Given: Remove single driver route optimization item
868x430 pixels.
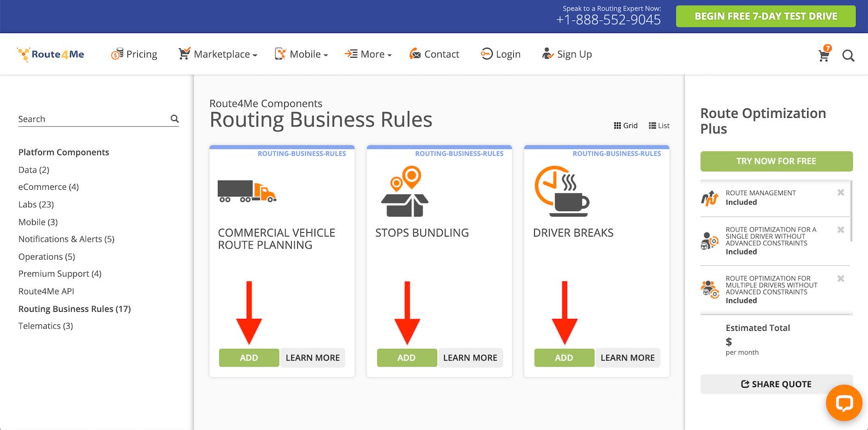Looking at the screenshot, I should click(840, 229).
